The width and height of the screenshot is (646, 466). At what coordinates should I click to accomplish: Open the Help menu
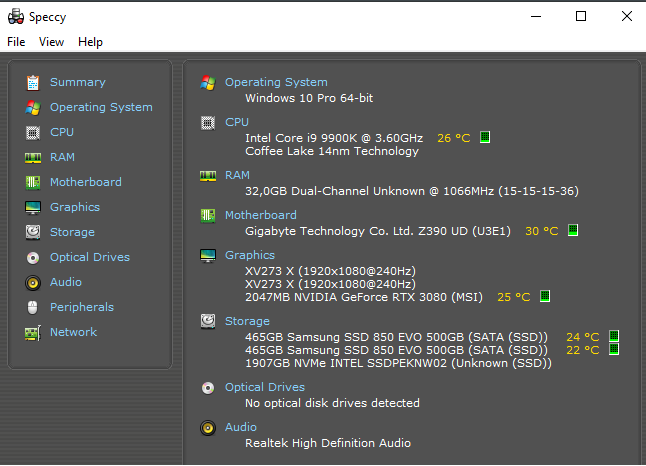tap(90, 42)
